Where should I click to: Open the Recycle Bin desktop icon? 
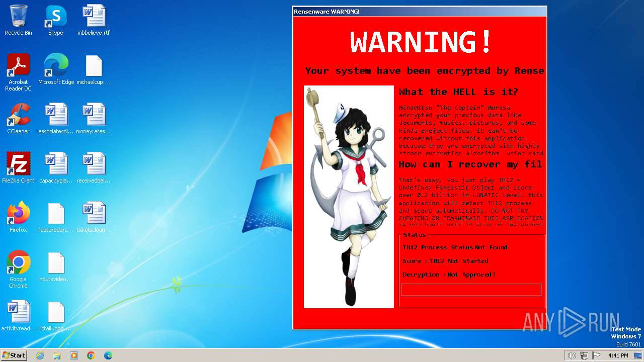pos(18,20)
